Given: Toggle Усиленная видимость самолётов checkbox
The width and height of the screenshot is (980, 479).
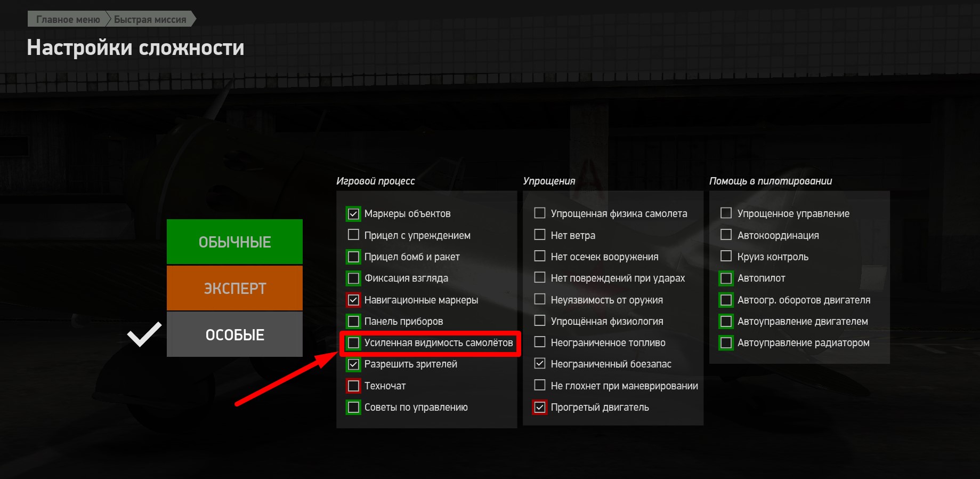Looking at the screenshot, I should pyautogui.click(x=353, y=342).
